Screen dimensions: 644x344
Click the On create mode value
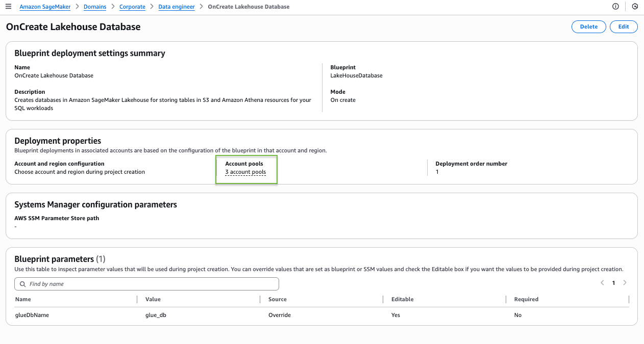343,100
